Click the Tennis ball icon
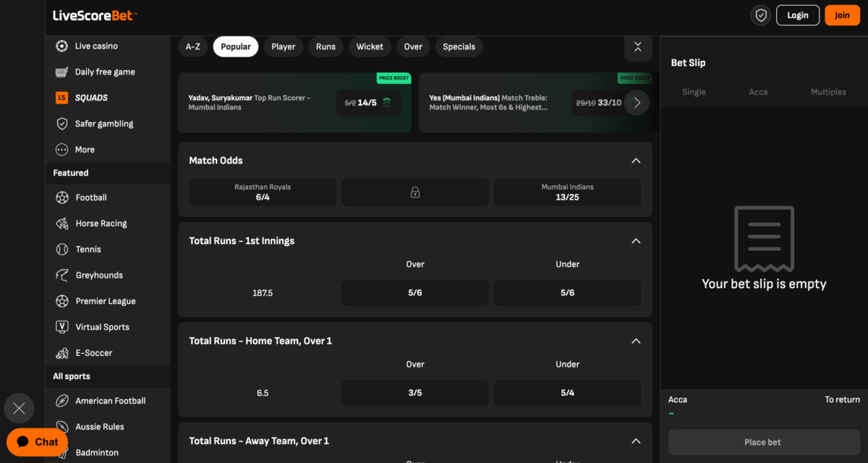The image size is (868, 463). pos(62,250)
